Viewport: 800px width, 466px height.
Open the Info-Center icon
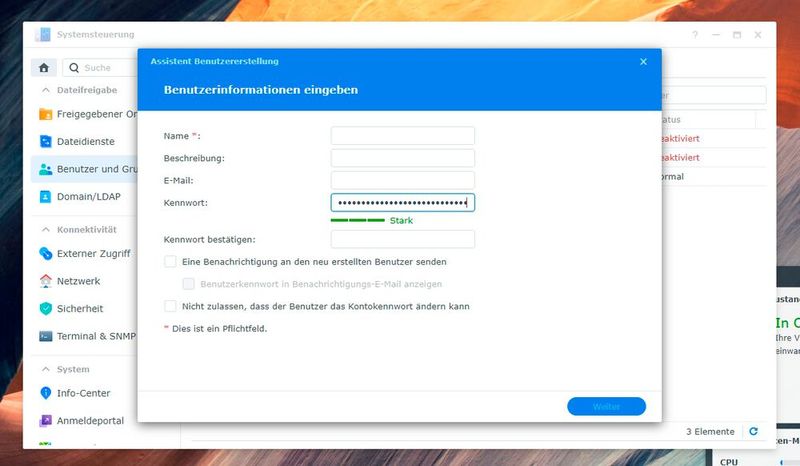[x=45, y=393]
